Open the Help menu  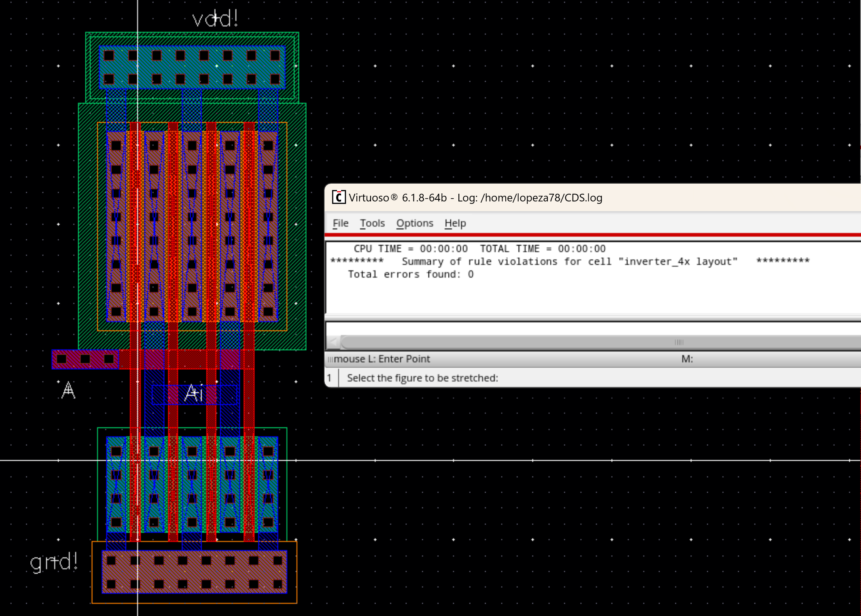click(455, 223)
